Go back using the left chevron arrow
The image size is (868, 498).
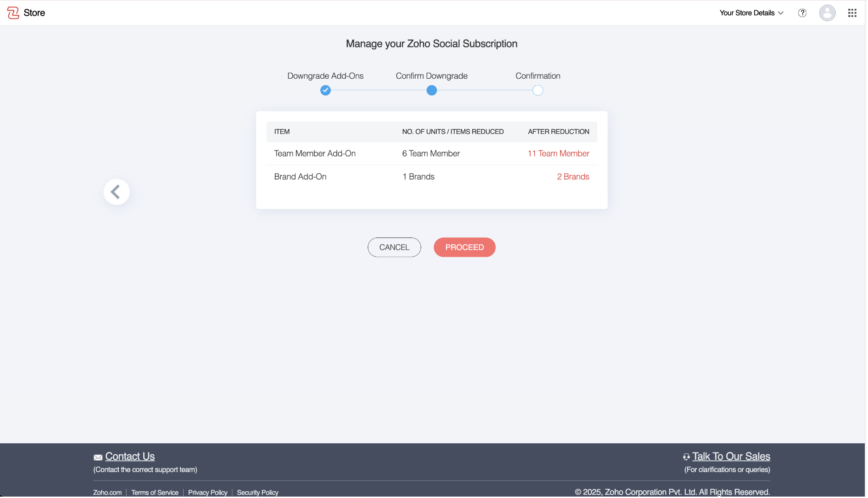[x=116, y=192]
